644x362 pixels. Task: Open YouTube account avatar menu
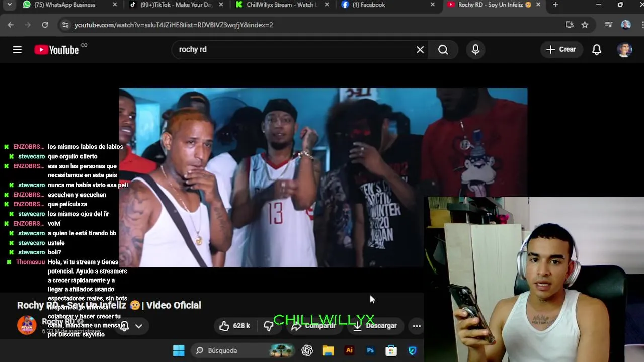[x=624, y=50]
